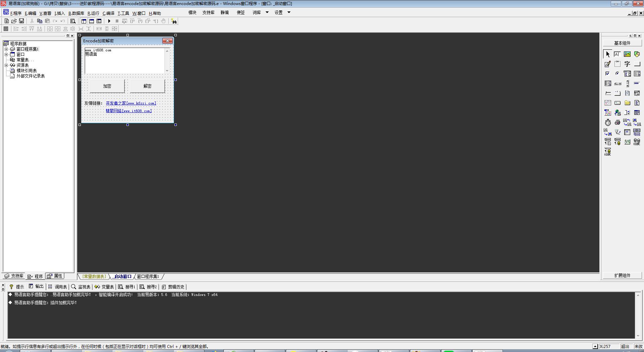
Task: Click the output panel vertical scrollbar down arrow
Action: click(638, 336)
